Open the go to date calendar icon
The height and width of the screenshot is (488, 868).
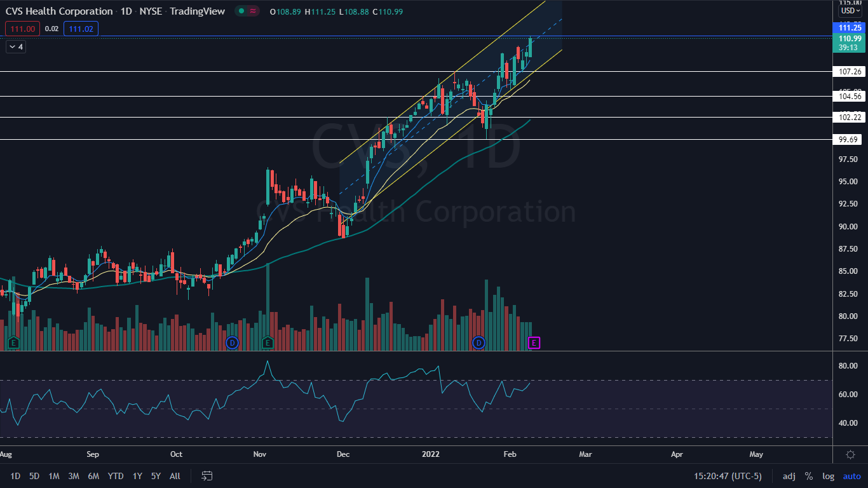[x=207, y=476]
